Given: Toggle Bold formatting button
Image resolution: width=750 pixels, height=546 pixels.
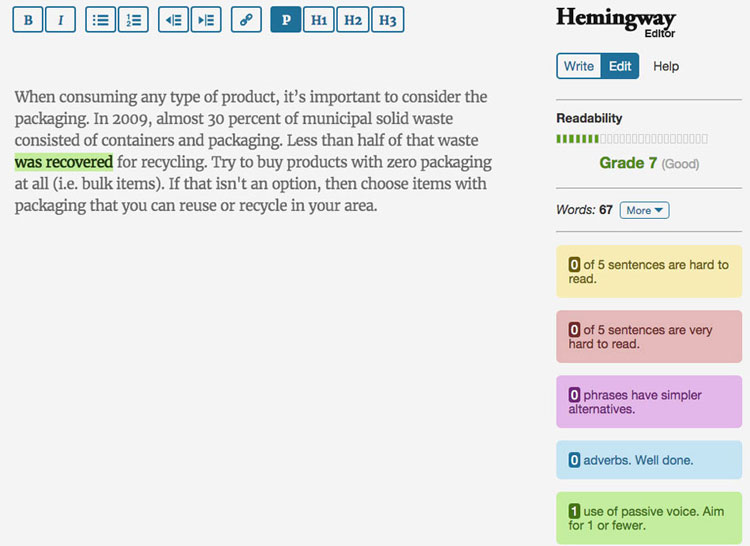Looking at the screenshot, I should point(28,20).
